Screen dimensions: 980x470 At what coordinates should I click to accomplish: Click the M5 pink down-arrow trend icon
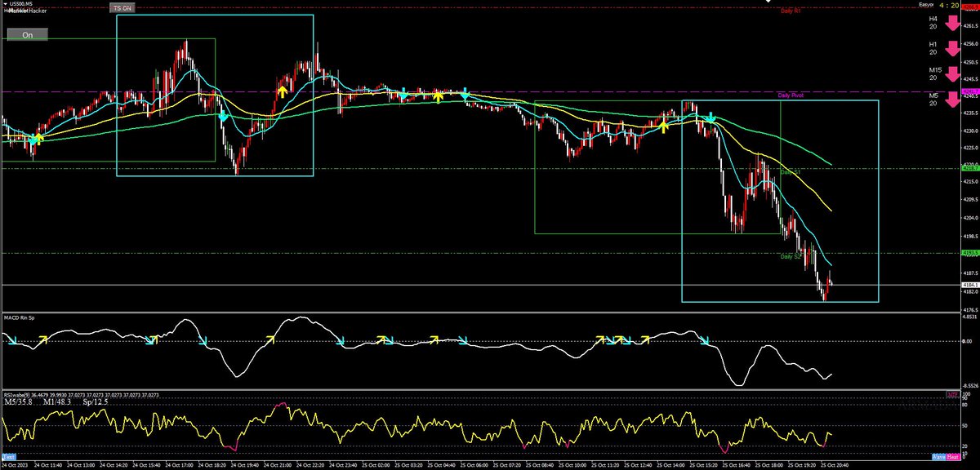tap(954, 101)
